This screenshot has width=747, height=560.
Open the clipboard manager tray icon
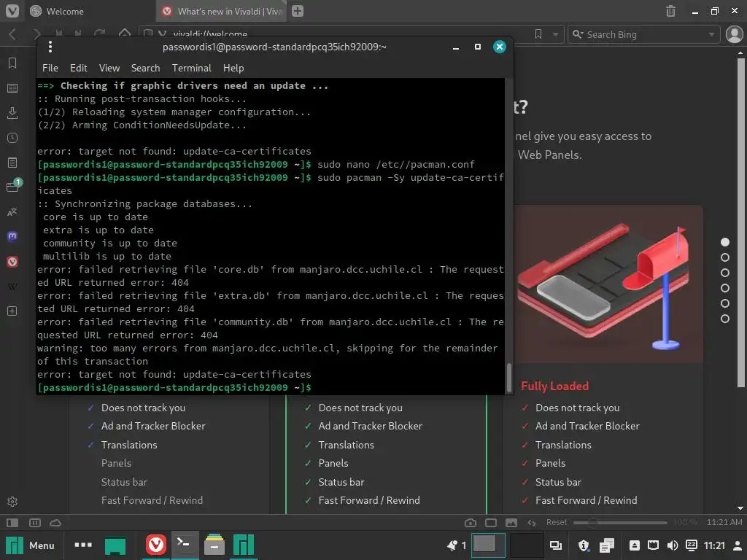click(x=606, y=545)
